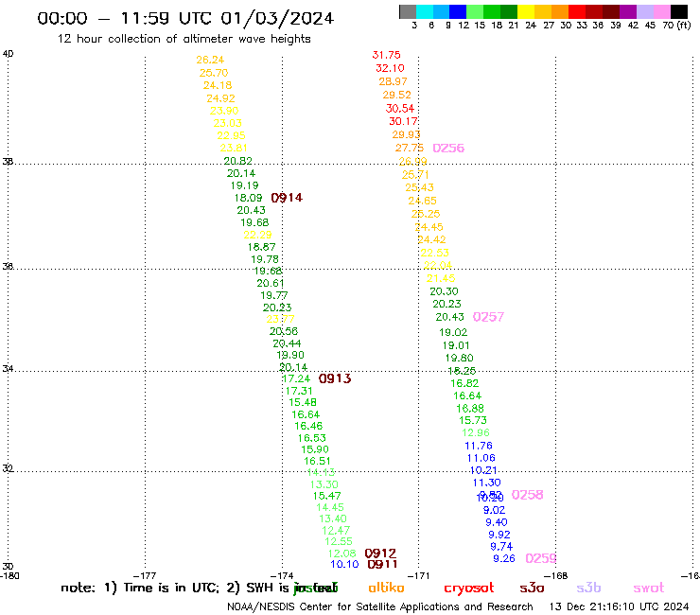Click the 0256 swot time label
This screenshot has width=700, height=615.
click(x=448, y=148)
